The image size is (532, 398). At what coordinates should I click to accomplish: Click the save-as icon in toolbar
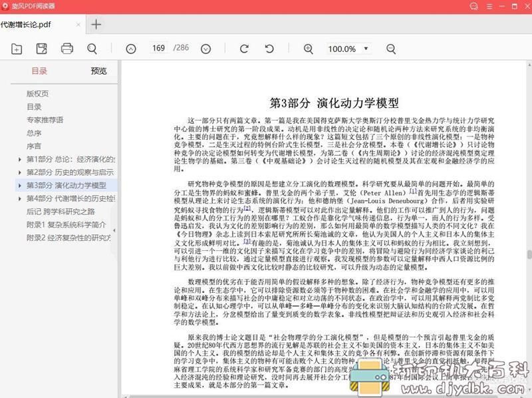tap(42, 49)
